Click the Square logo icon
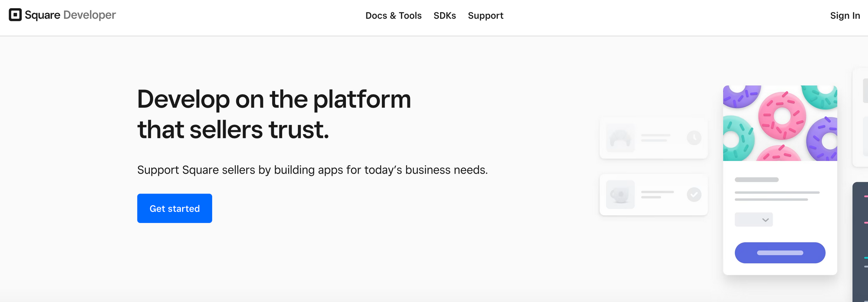Viewport: 868px width, 302px height. (x=15, y=15)
